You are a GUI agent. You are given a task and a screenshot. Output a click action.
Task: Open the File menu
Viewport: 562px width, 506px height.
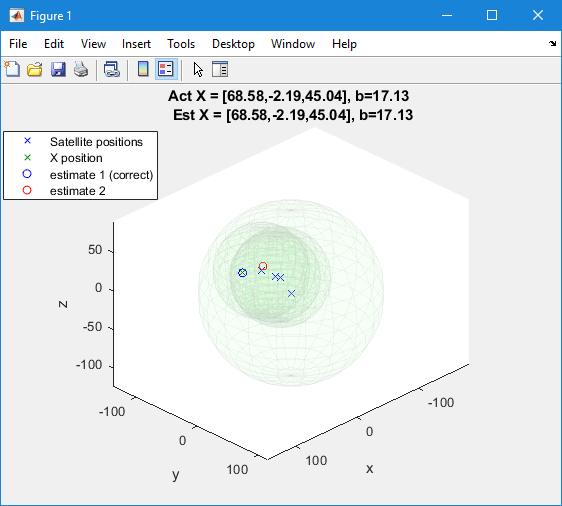coord(18,44)
